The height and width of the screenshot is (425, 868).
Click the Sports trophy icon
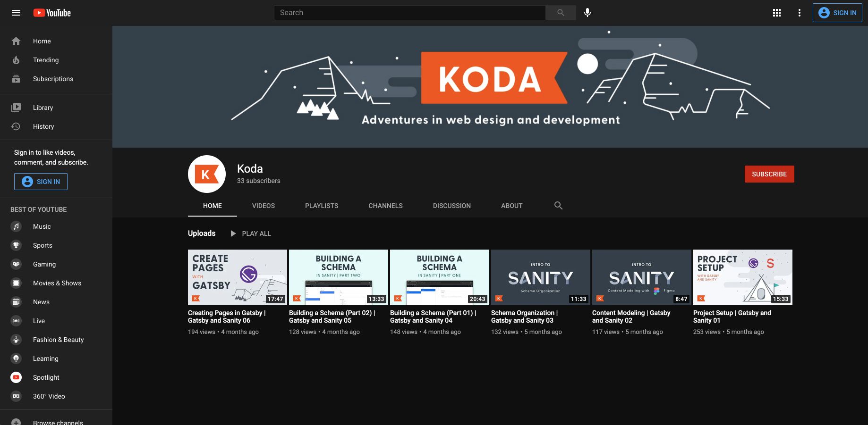click(16, 245)
